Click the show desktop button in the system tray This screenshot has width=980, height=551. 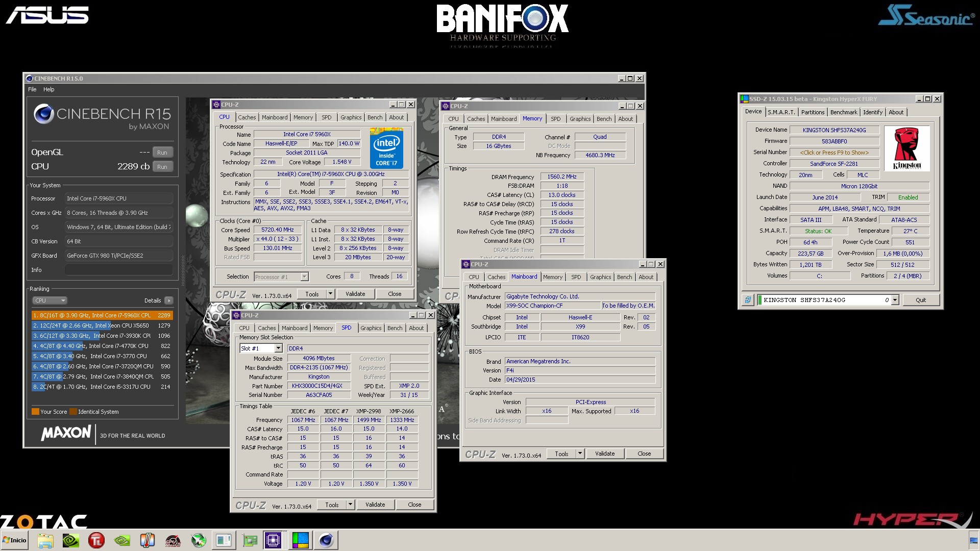pyautogui.click(x=974, y=540)
